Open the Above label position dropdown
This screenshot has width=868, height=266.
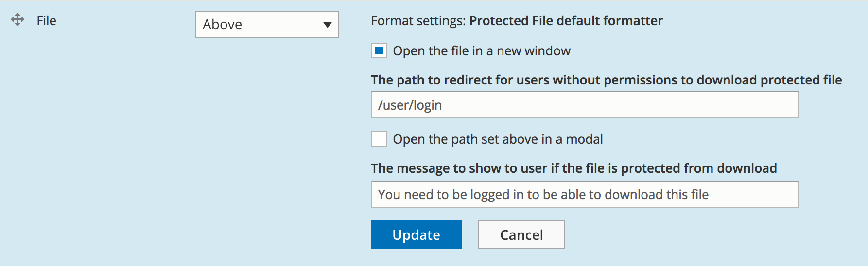267,24
